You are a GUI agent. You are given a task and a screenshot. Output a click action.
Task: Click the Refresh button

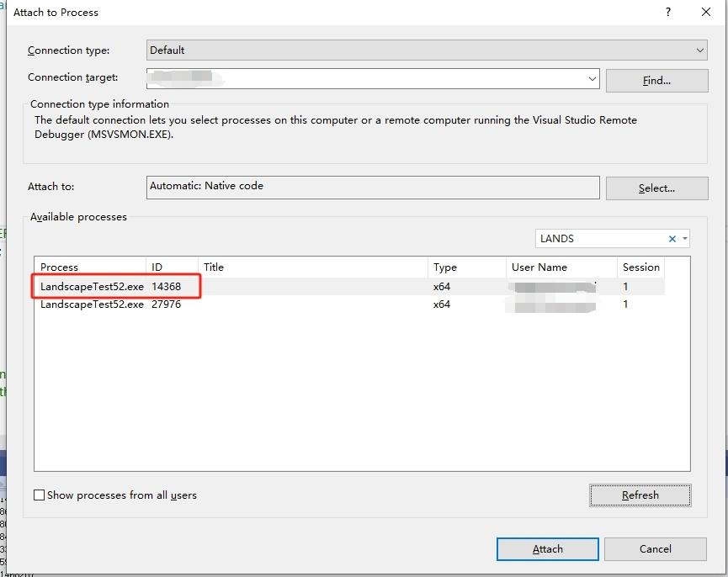(x=640, y=495)
